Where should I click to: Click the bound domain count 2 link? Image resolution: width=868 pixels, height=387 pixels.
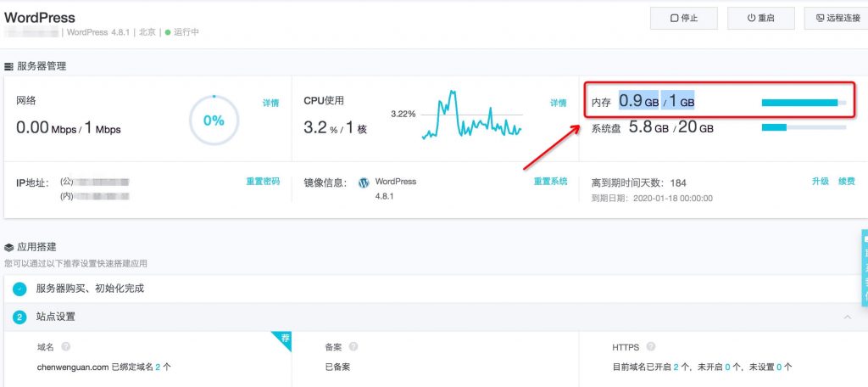tap(158, 367)
